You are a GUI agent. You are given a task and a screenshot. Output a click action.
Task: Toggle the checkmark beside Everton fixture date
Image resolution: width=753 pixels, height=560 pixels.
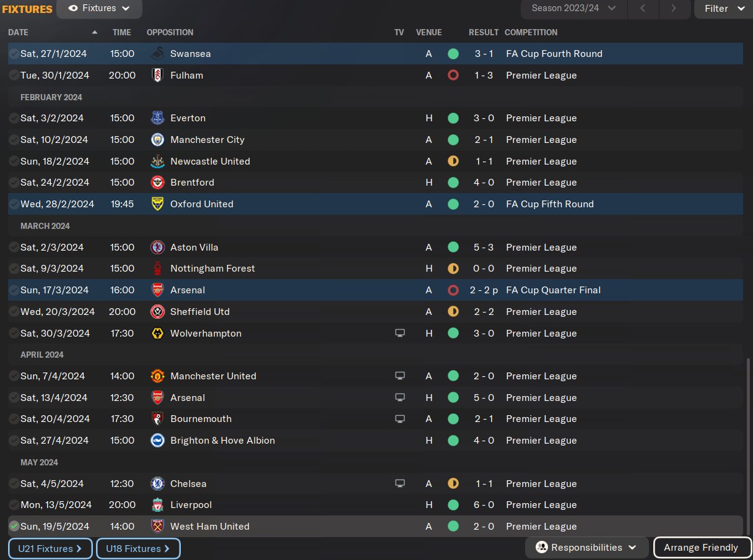tap(14, 118)
